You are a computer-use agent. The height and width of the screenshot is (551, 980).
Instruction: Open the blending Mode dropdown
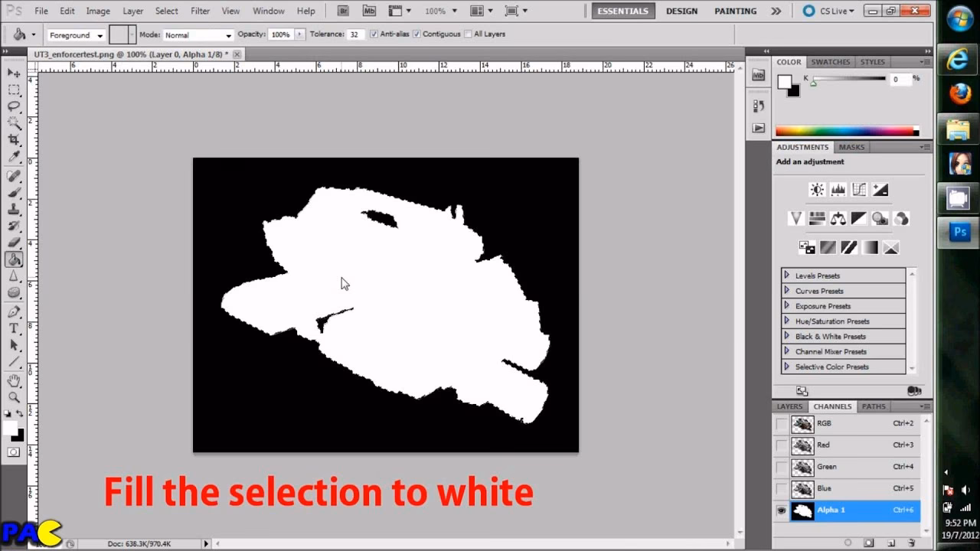[x=198, y=35]
